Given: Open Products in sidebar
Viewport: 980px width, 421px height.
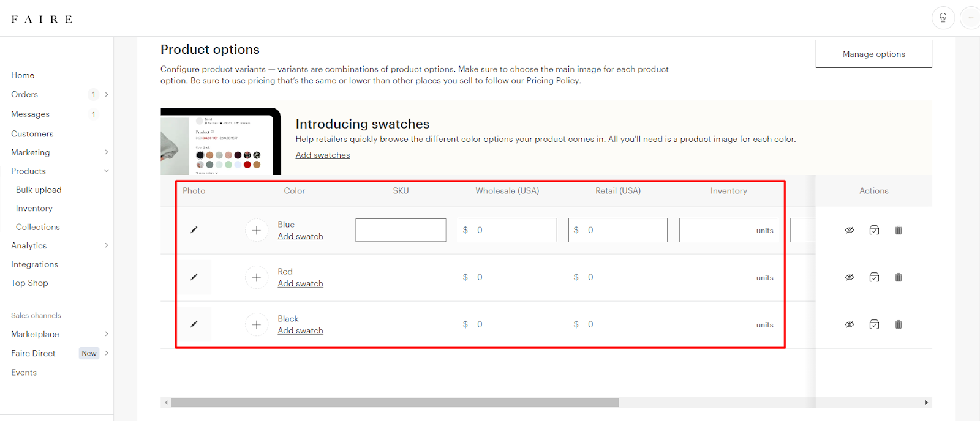Looking at the screenshot, I should click(x=28, y=171).
